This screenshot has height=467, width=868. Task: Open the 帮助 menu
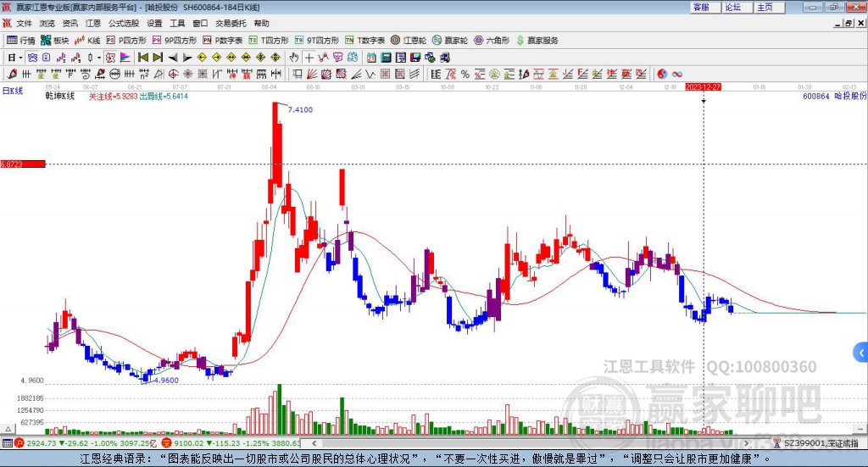(x=261, y=23)
